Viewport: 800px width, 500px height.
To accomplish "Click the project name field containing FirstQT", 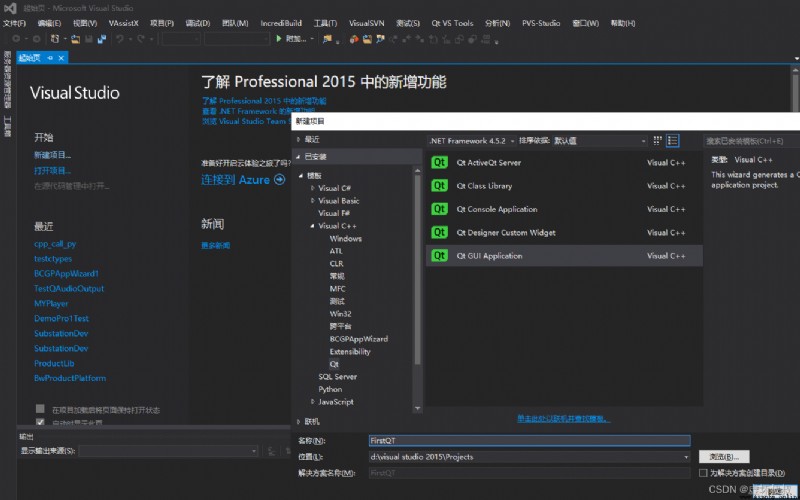I will [529, 440].
